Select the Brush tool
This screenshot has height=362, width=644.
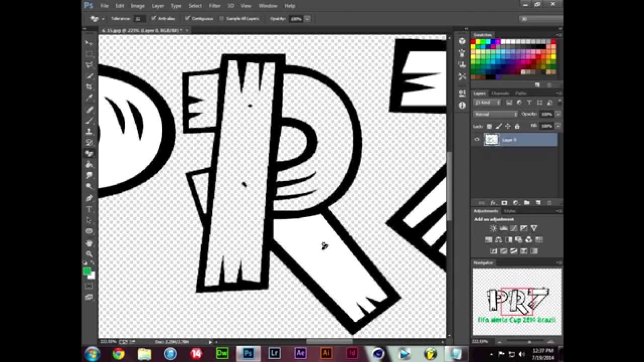click(89, 121)
